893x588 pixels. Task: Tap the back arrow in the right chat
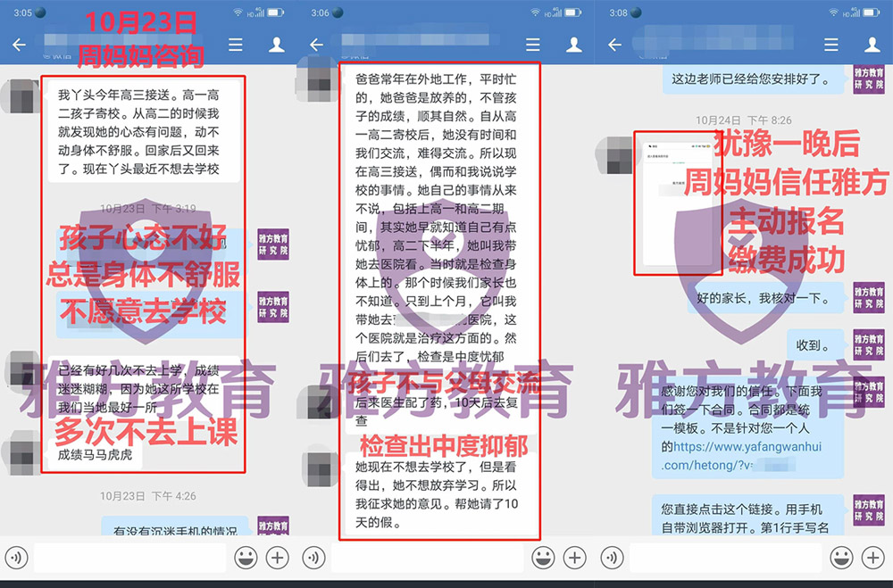click(x=614, y=45)
